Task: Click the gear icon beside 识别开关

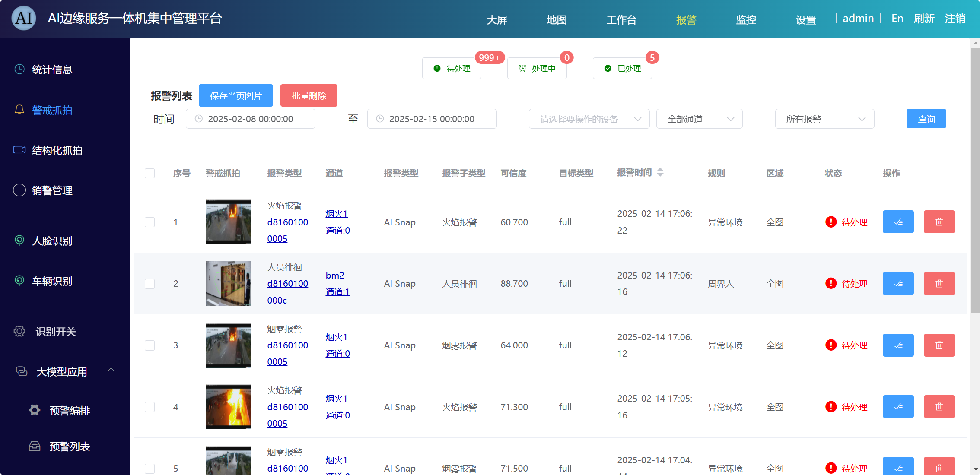Action: click(x=19, y=331)
